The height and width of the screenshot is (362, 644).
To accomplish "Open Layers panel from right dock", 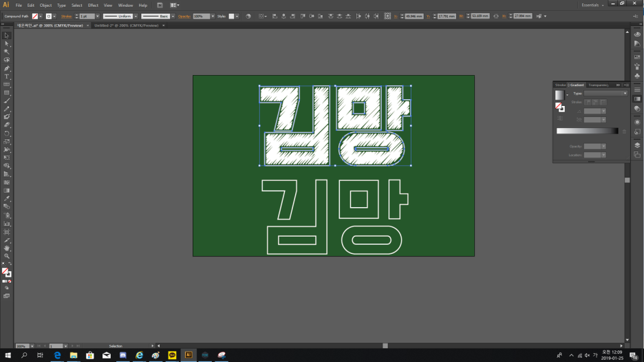I will (x=637, y=145).
